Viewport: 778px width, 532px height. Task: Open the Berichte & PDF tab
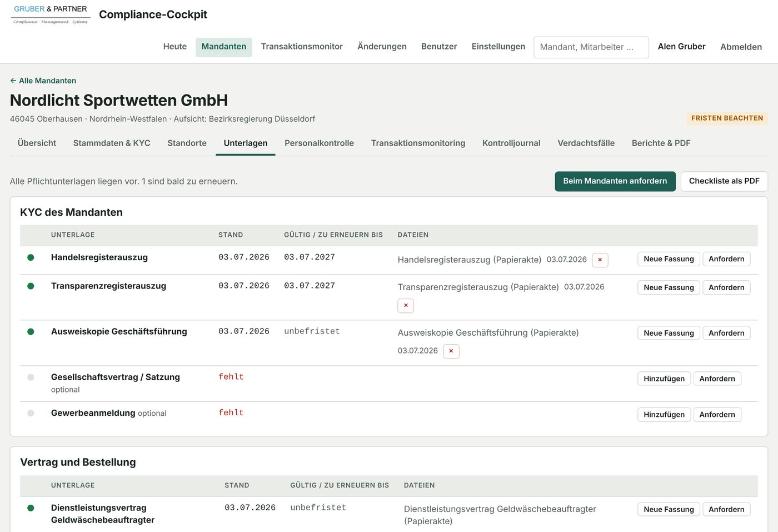pyautogui.click(x=661, y=143)
